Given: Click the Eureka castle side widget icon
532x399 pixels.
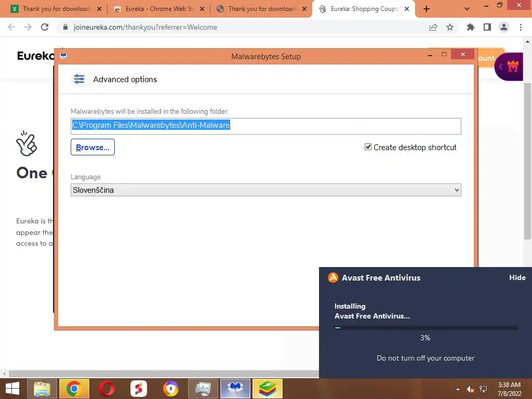Looking at the screenshot, I should 513,66.
